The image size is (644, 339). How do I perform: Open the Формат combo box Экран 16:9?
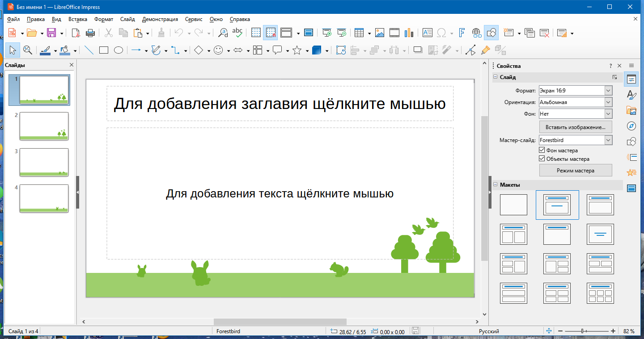575,90
